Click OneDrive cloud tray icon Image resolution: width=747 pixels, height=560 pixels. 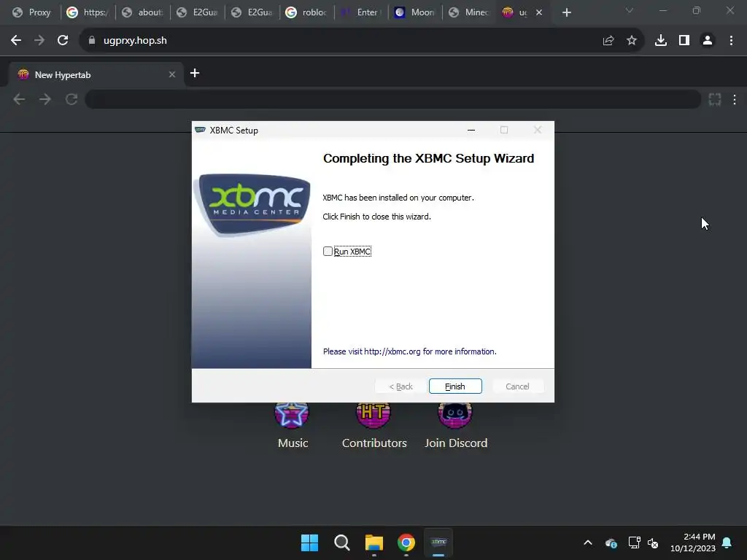coord(611,542)
